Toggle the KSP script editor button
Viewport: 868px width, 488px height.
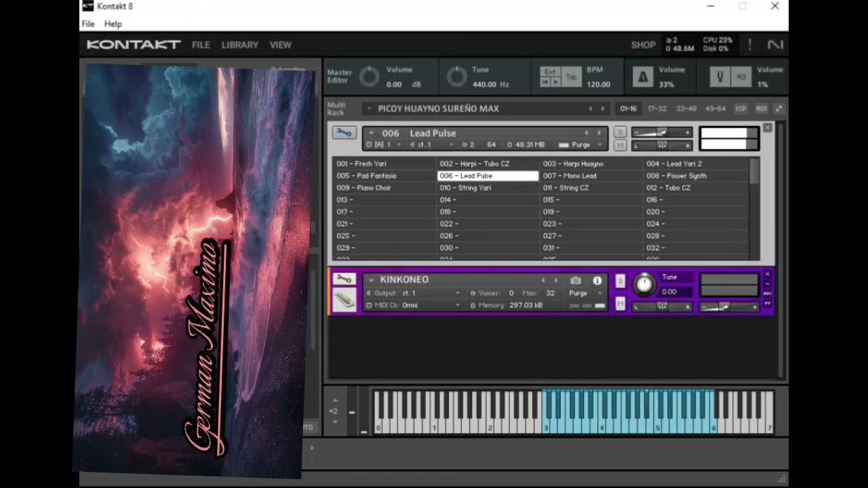click(741, 108)
